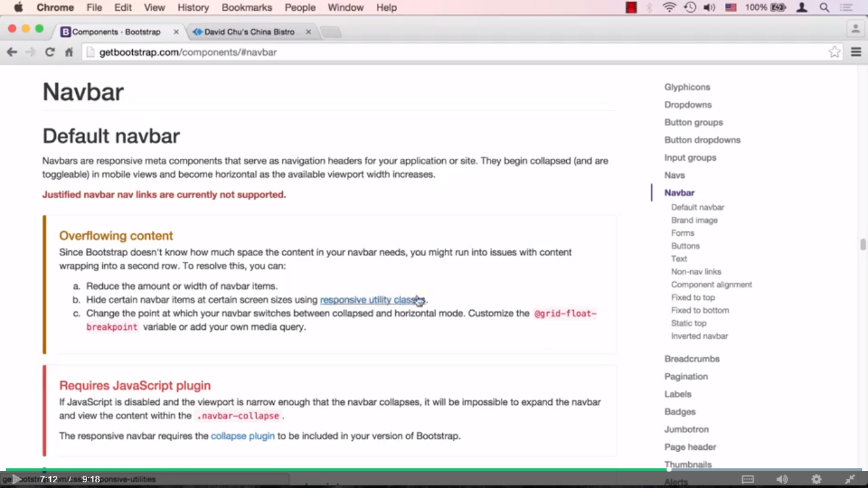Select the Navbar sidebar heading
The height and width of the screenshot is (488, 868).
pyautogui.click(x=679, y=193)
